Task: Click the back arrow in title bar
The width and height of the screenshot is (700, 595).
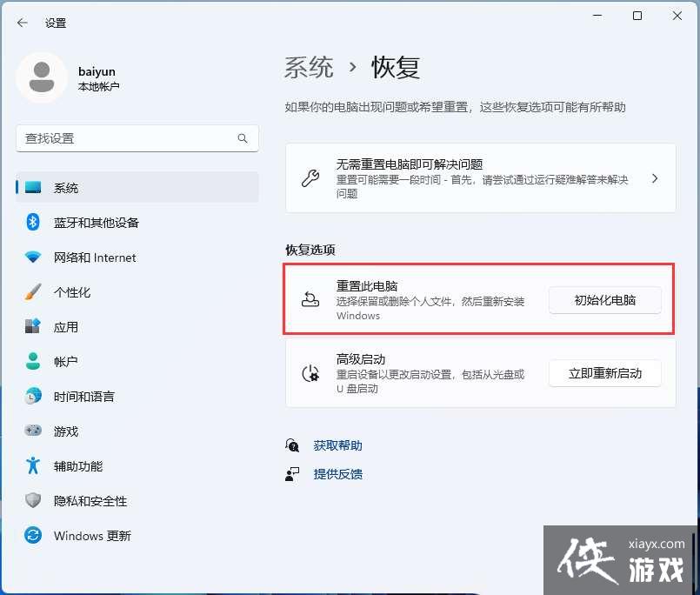Action: pos(23,23)
